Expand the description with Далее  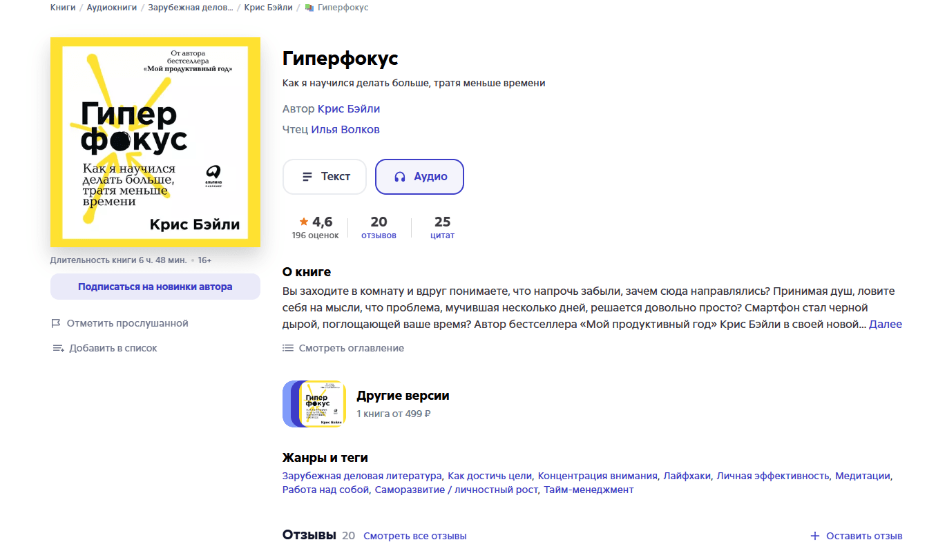(x=885, y=324)
